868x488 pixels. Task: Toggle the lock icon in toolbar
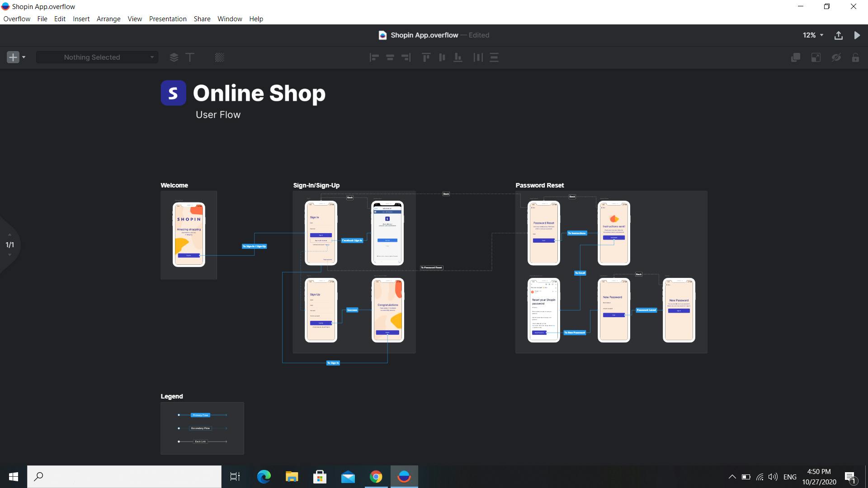tap(855, 57)
